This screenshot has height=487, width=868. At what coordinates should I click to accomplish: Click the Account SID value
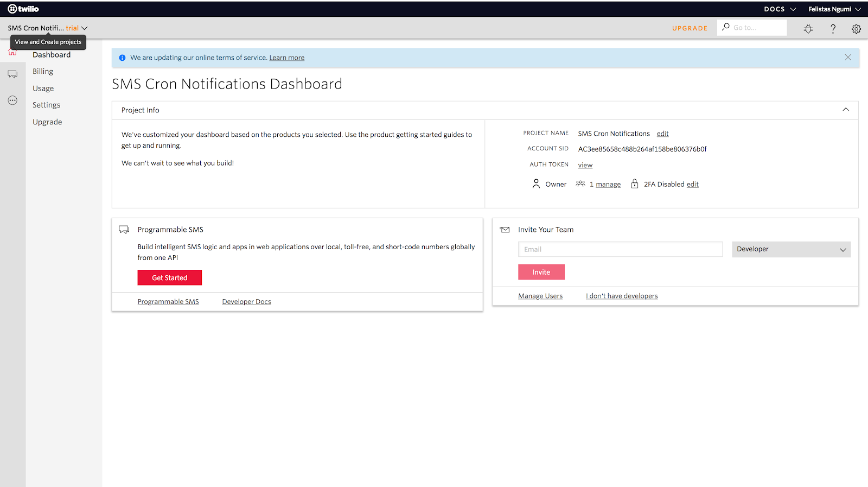point(642,149)
